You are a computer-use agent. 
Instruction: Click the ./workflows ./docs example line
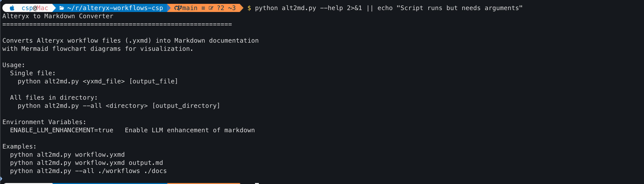pos(88,171)
